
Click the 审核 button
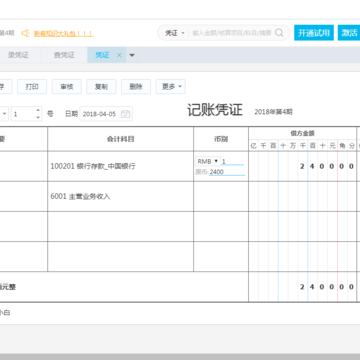coord(67,87)
